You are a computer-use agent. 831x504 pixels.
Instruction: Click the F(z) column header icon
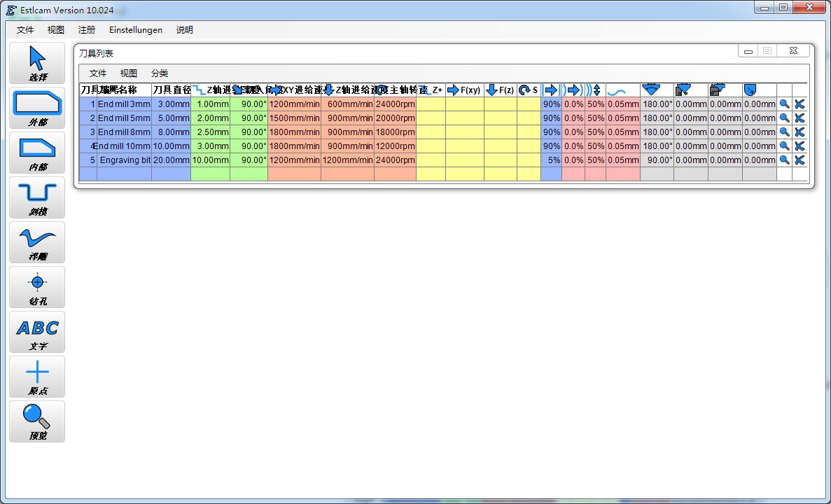point(501,90)
